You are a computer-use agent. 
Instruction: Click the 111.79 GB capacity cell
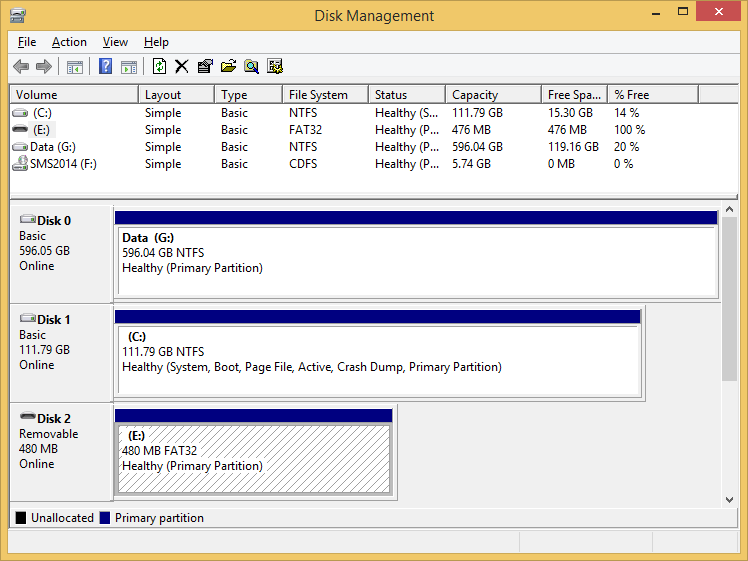pyautogui.click(x=478, y=113)
